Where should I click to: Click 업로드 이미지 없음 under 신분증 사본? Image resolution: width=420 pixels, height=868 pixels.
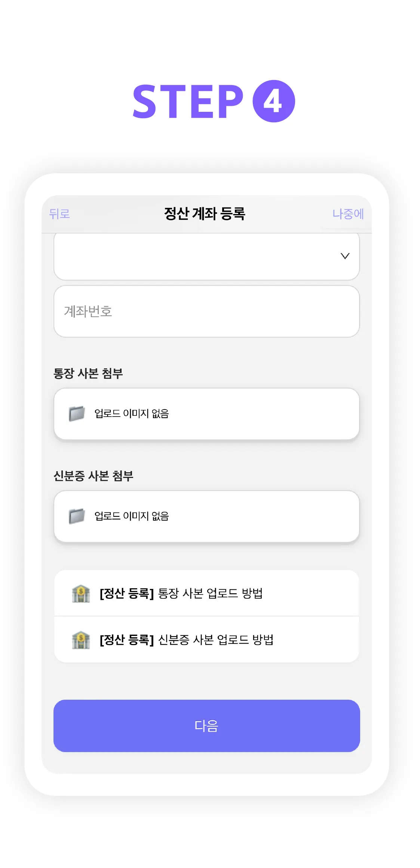pos(132,516)
